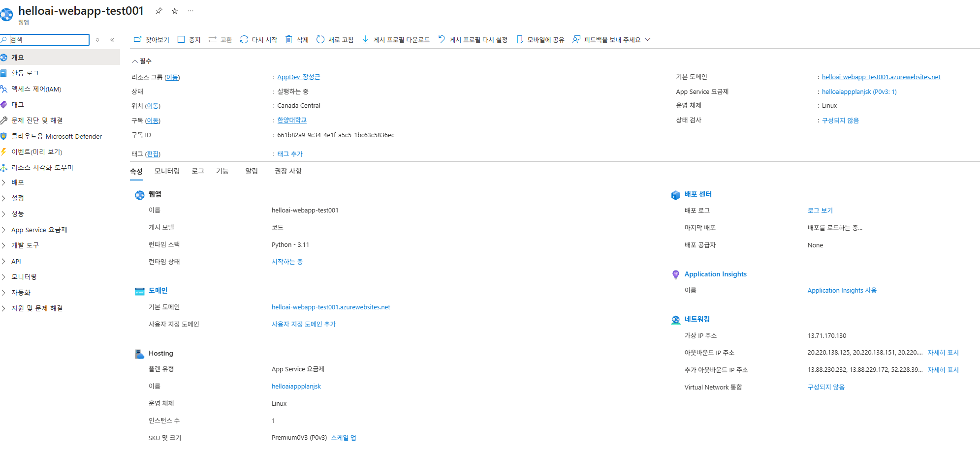Select the Properties (속성) tab
The height and width of the screenshot is (450, 980).
[136, 171]
